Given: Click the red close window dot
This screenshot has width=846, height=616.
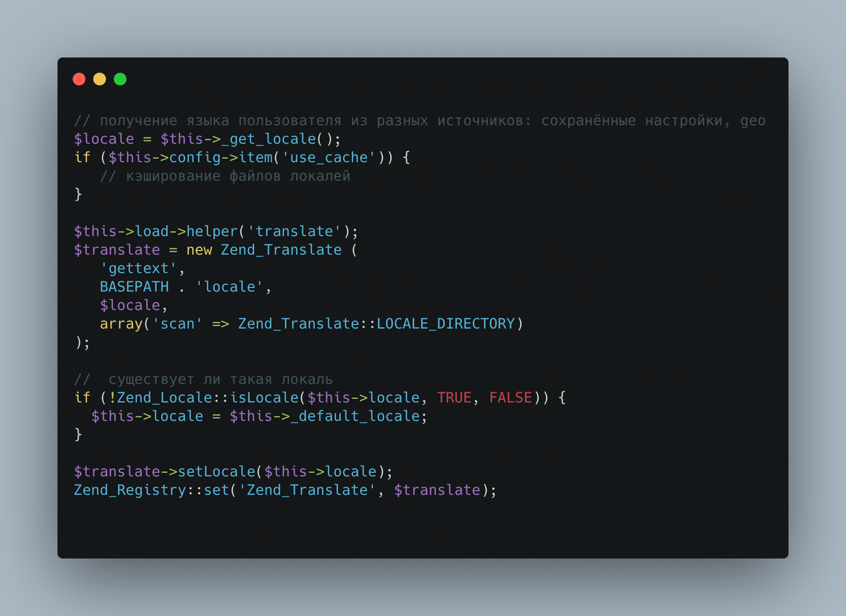Looking at the screenshot, I should coord(79,79).
